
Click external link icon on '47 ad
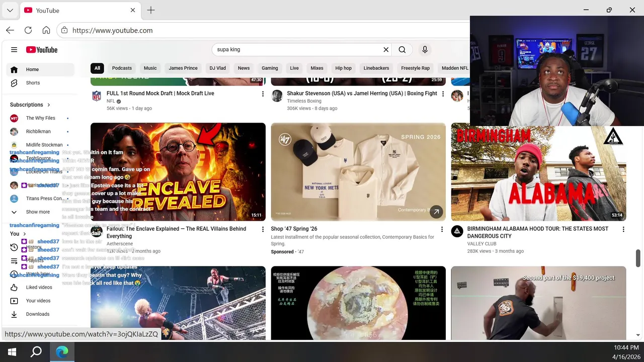click(x=436, y=212)
